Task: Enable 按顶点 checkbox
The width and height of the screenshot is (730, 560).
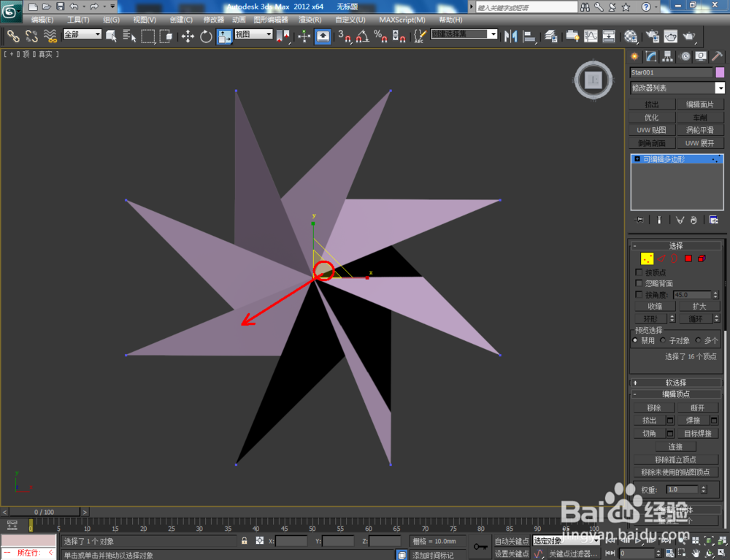Action: click(639, 272)
